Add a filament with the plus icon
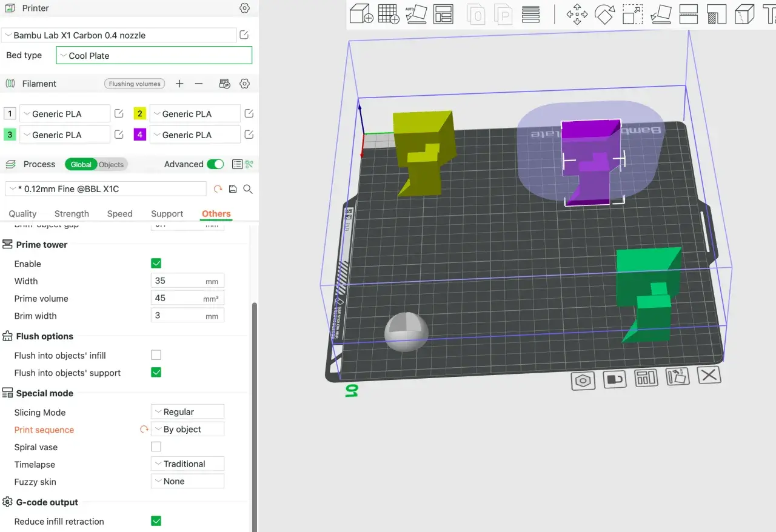 pos(179,84)
